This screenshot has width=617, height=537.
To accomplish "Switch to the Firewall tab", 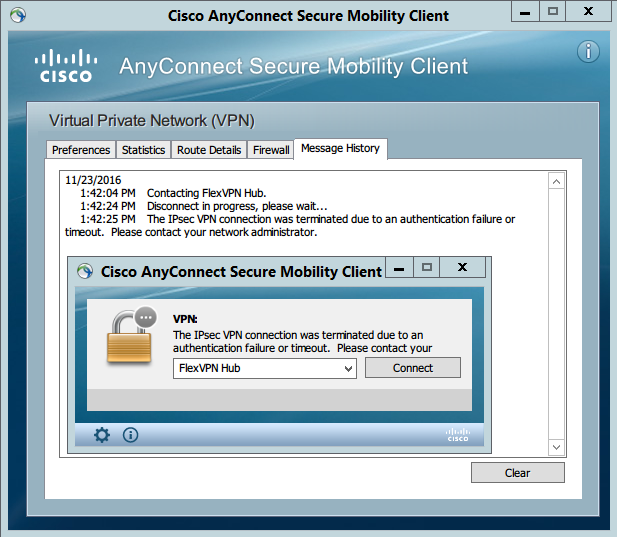I will pos(271,150).
